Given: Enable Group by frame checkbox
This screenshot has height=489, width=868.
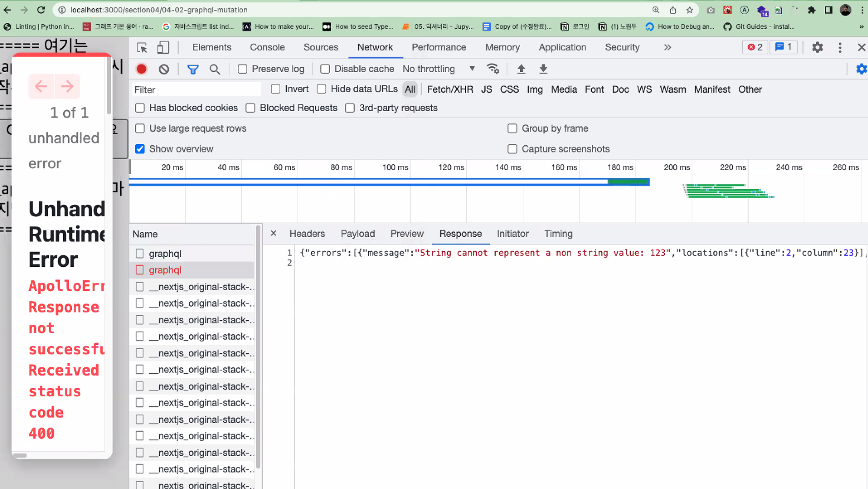Looking at the screenshot, I should 512,129.
